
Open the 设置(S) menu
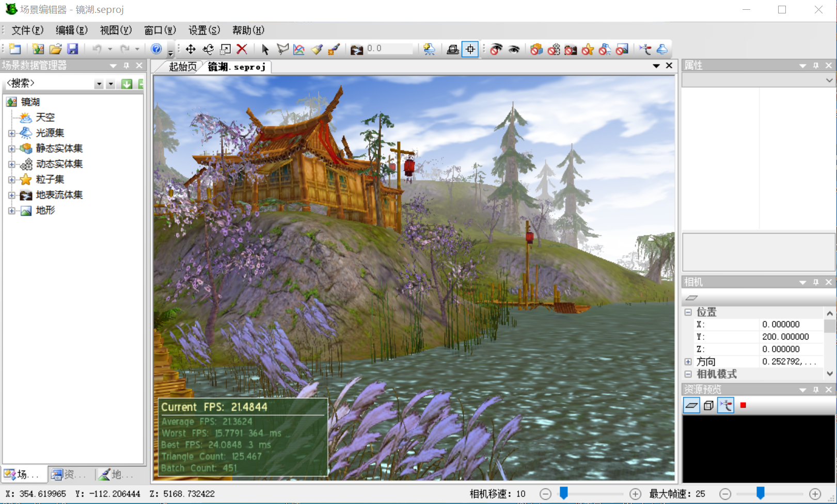[x=204, y=30]
